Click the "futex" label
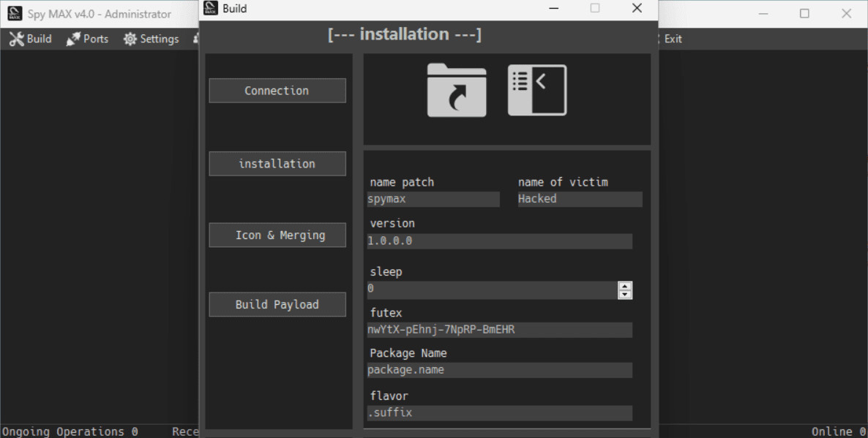Viewport: 868px width, 438px height. pos(386,313)
